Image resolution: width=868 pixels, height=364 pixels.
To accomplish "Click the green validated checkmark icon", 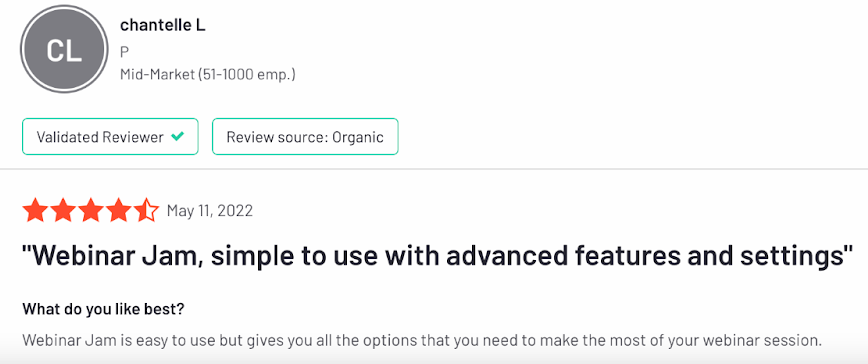I will (x=177, y=136).
